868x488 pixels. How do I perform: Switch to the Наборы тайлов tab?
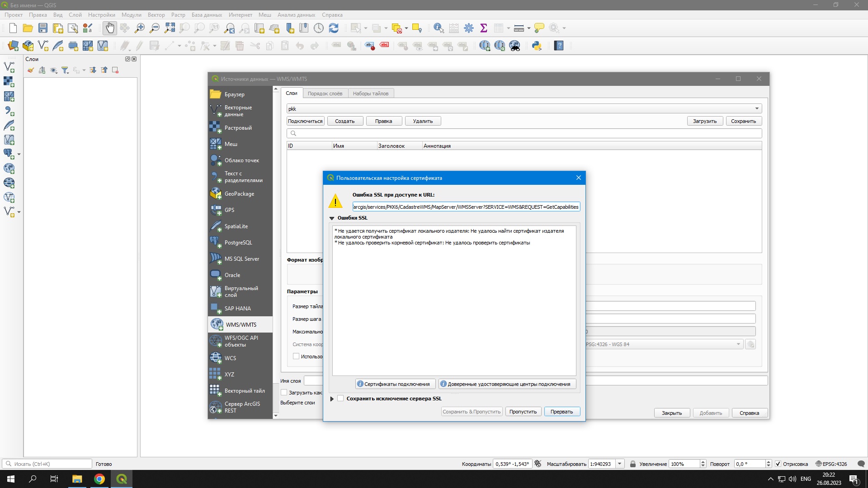(x=371, y=94)
